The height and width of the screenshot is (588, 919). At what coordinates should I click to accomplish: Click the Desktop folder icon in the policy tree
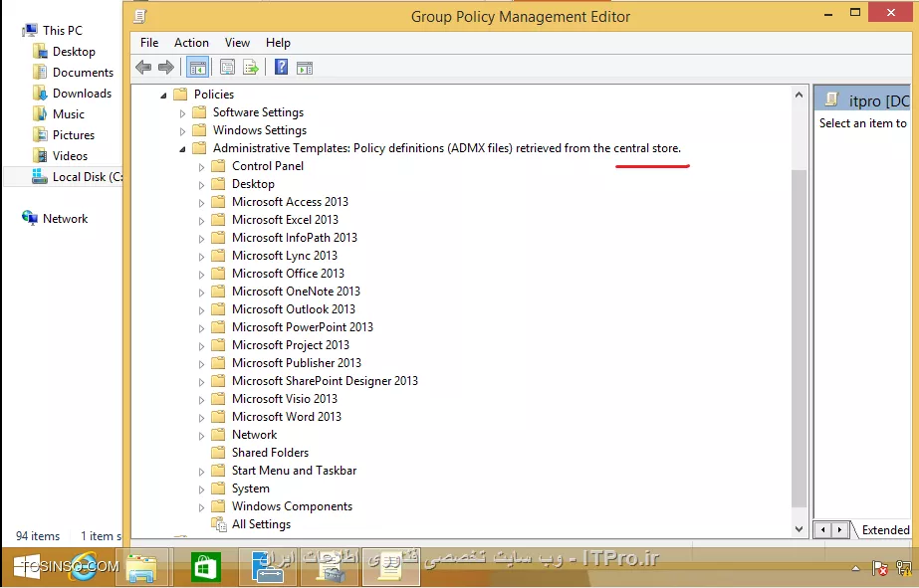pos(218,184)
